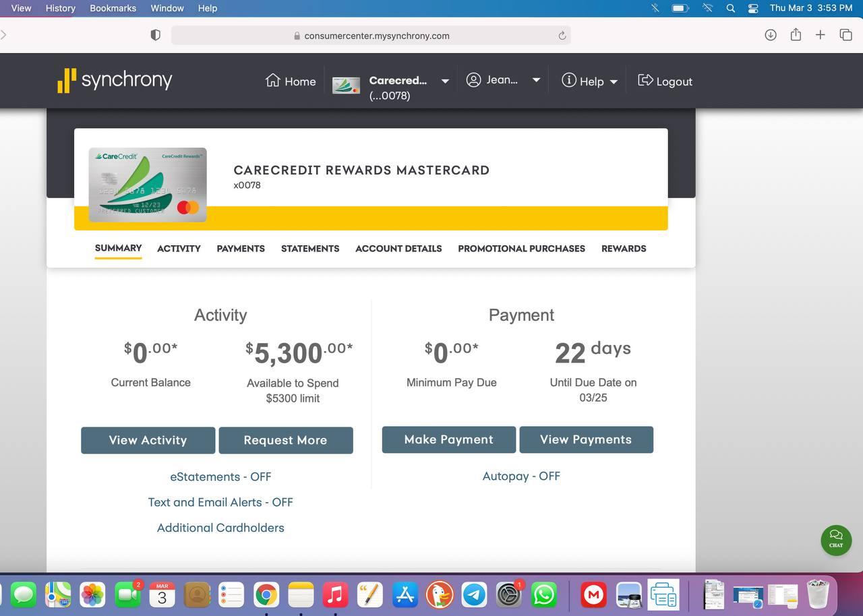The height and width of the screenshot is (616, 863).
Task: Open the green Chat bubble icon
Action: (836, 539)
